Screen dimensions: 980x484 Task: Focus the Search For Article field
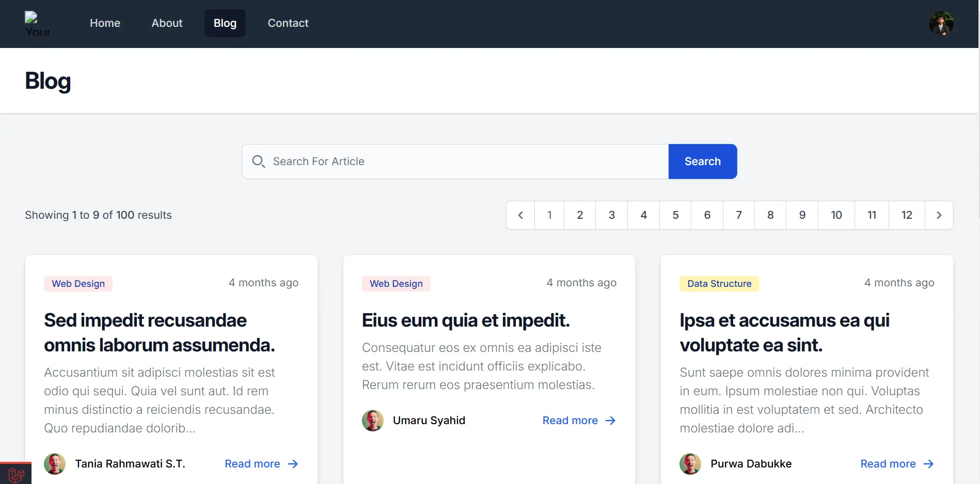[x=455, y=162]
